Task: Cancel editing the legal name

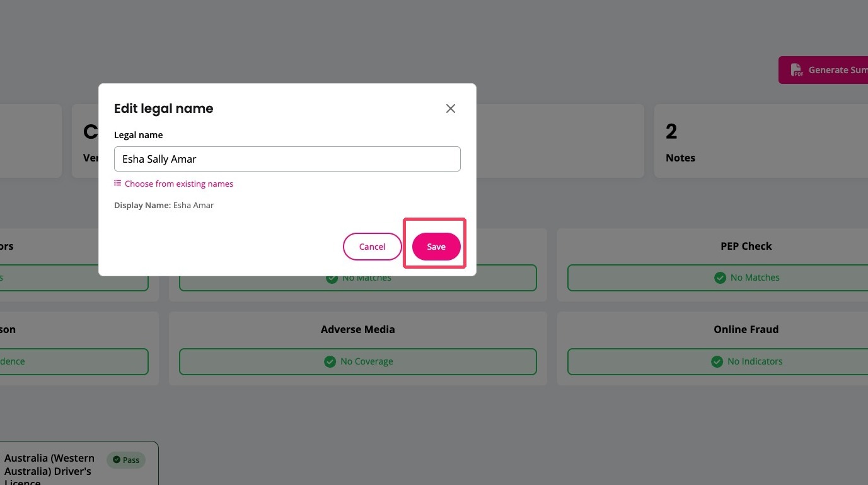Action: pyautogui.click(x=372, y=247)
